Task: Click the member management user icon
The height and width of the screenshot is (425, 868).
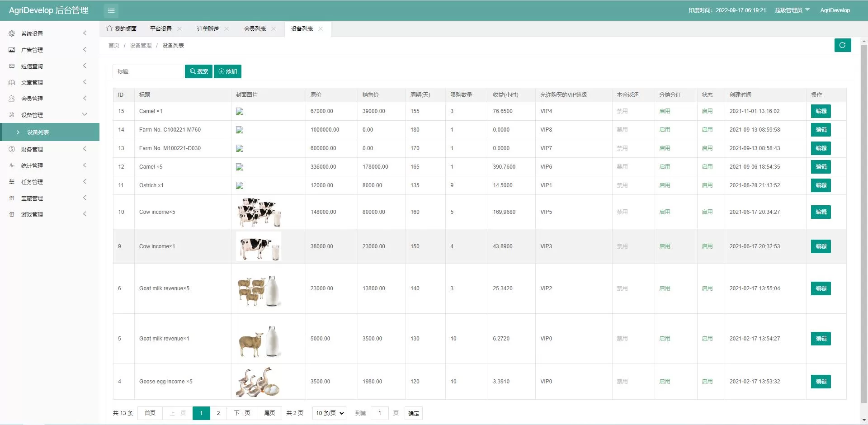Action: point(12,99)
